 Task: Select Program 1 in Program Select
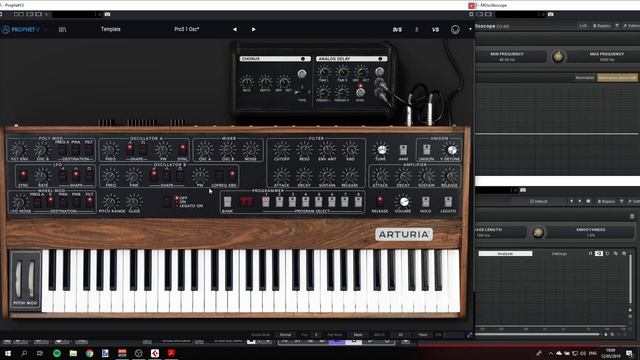(x=266, y=202)
